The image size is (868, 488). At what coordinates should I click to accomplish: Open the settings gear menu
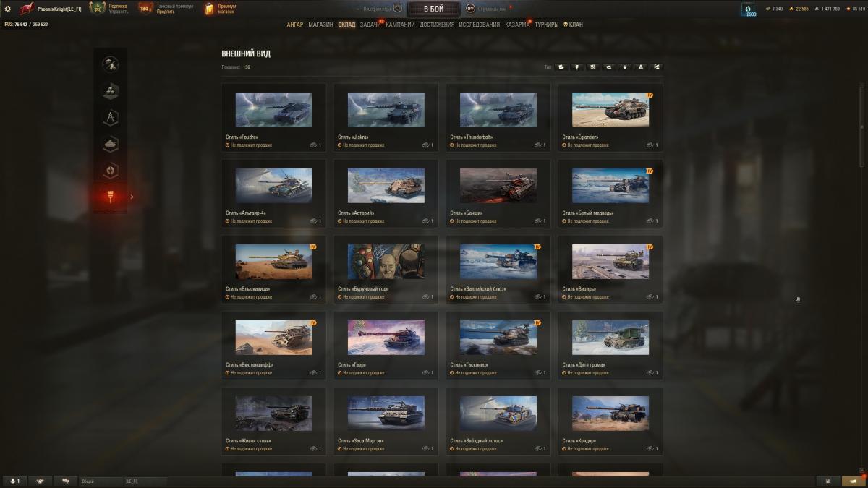coord(8,9)
